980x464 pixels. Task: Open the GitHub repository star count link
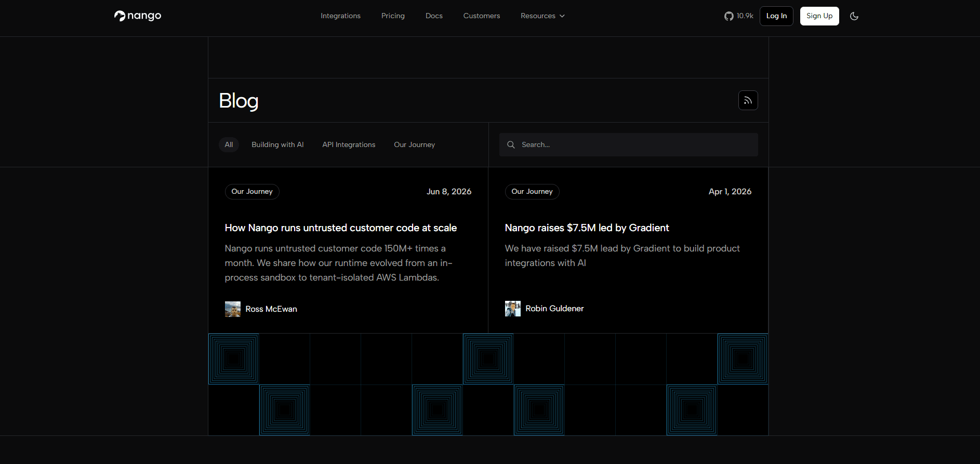click(739, 16)
